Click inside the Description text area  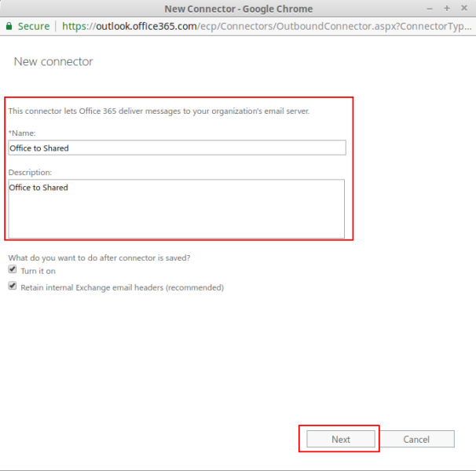177,209
